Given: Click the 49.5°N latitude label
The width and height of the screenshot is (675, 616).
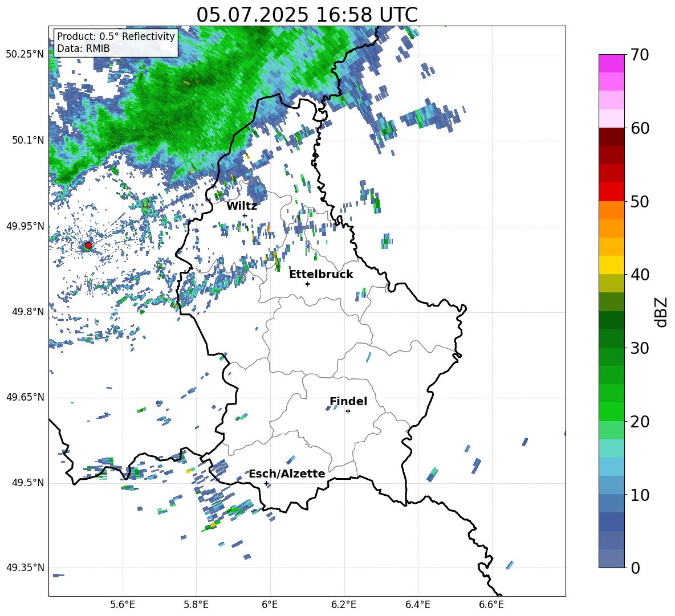Looking at the screenshot, I should [27, 483].
